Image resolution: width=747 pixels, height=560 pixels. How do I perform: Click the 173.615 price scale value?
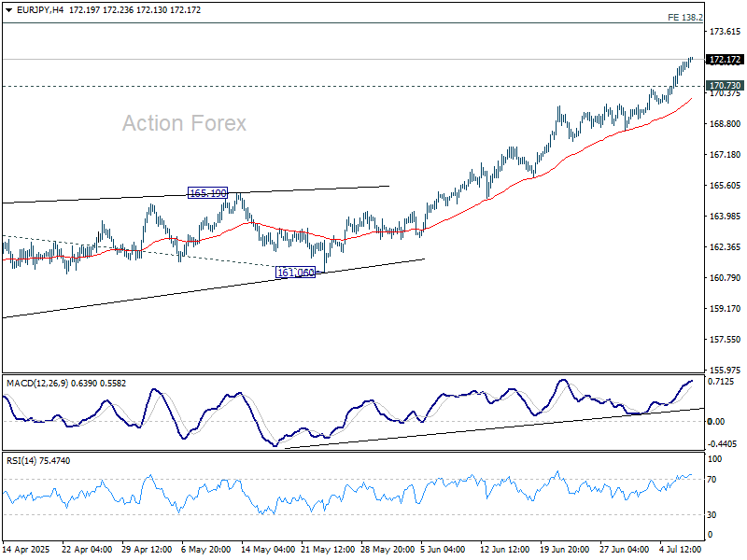tap(724, 32)
